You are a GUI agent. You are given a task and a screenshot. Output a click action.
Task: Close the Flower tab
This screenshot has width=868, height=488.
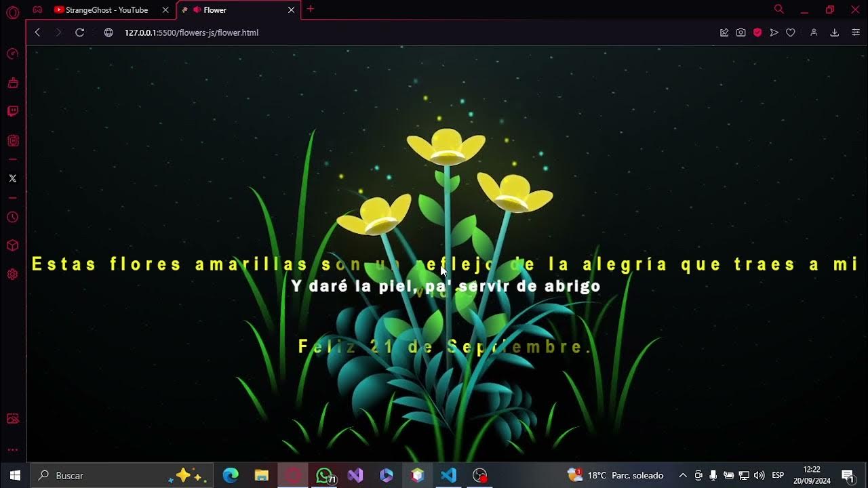coord(291,10)
